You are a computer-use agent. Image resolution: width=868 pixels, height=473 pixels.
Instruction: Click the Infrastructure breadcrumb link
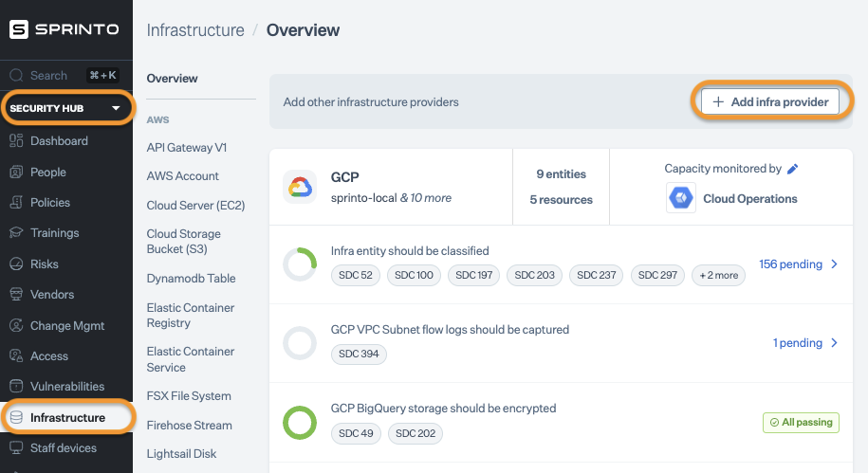(x=195, y=30)
